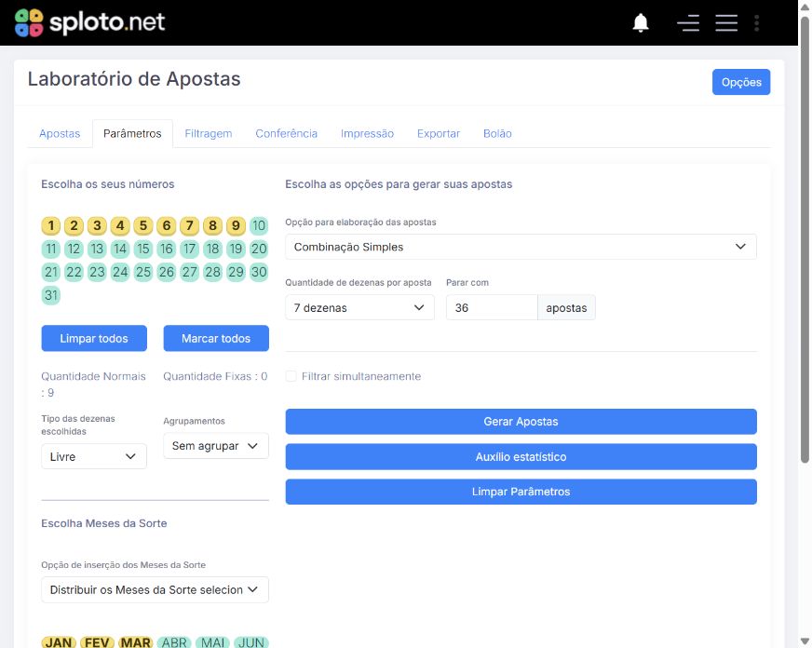Select the ABR month chip
The image size is (812, 648).
tap(174, 642)
